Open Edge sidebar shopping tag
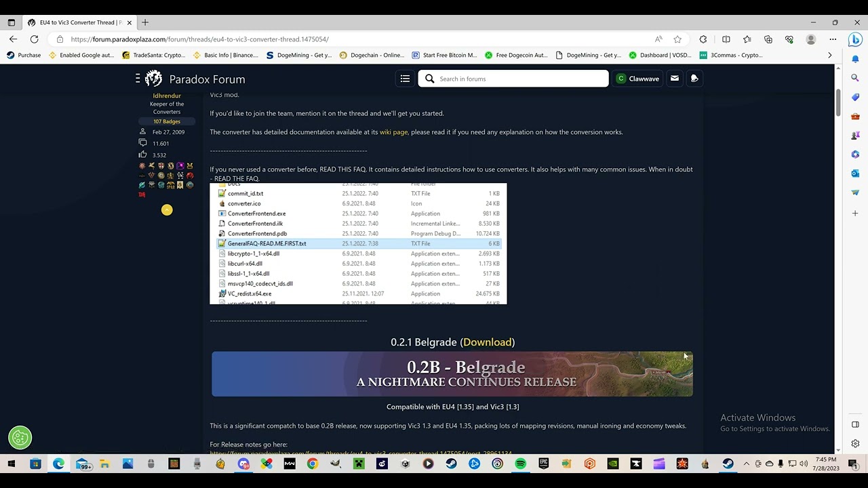Viewport: 868px width, 488px height. tap(856, 98)
